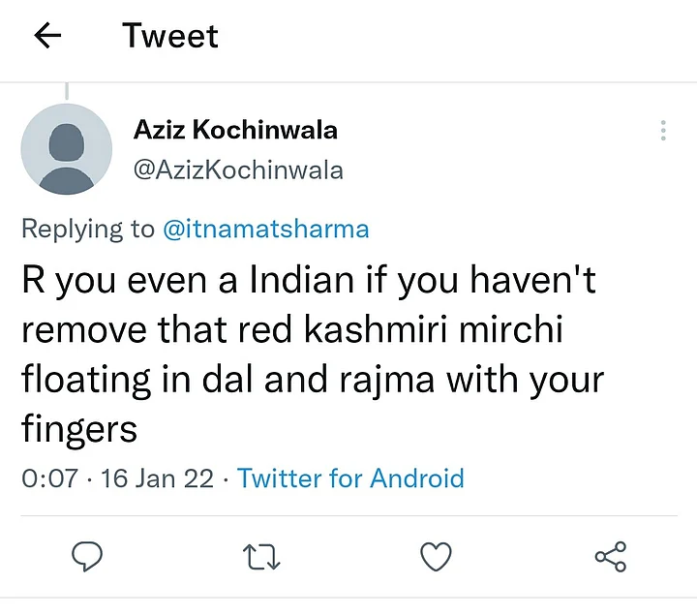
Task: Open the @itnamatsharma mention link
Action: coord(265,230)
